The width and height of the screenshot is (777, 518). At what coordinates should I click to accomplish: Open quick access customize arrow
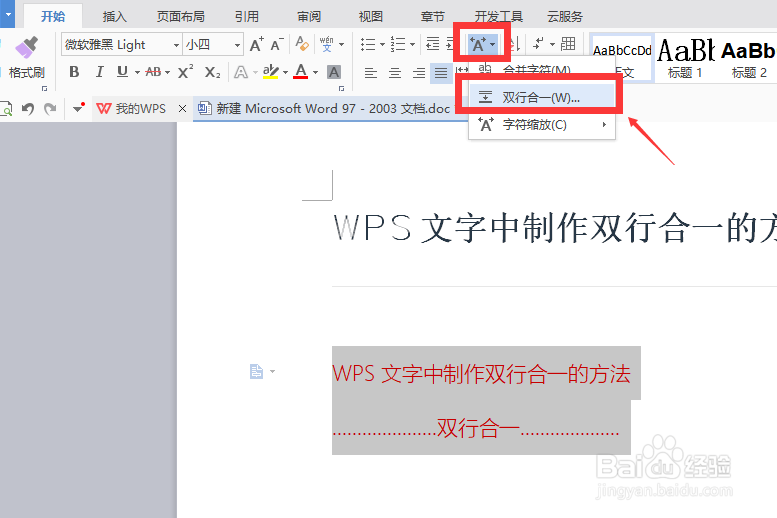(78, 108)
